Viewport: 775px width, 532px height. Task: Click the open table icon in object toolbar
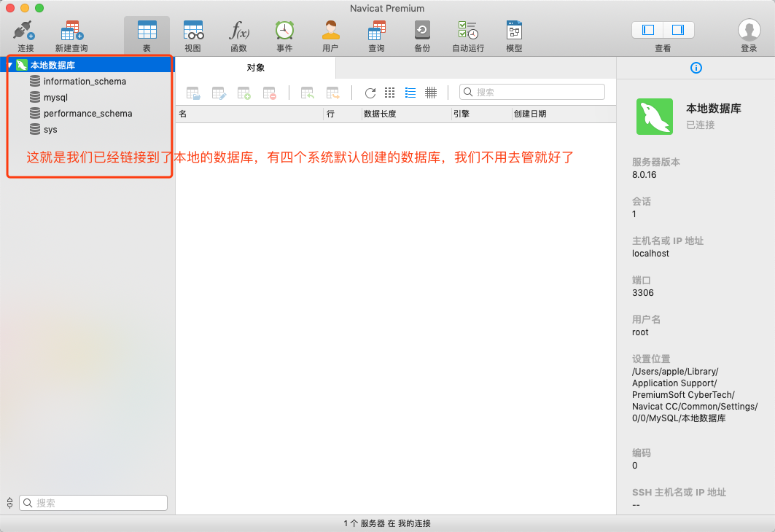pyautogui.click(x=192, y=93)
